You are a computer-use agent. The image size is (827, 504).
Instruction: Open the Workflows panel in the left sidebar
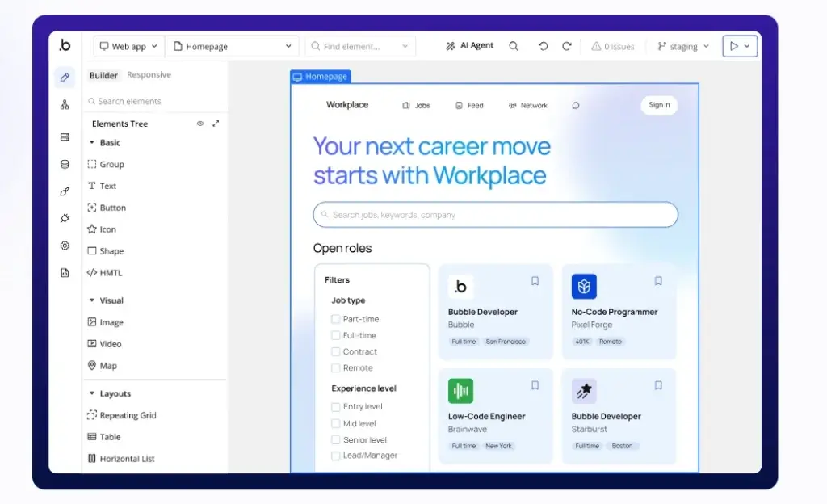point(65,103)
